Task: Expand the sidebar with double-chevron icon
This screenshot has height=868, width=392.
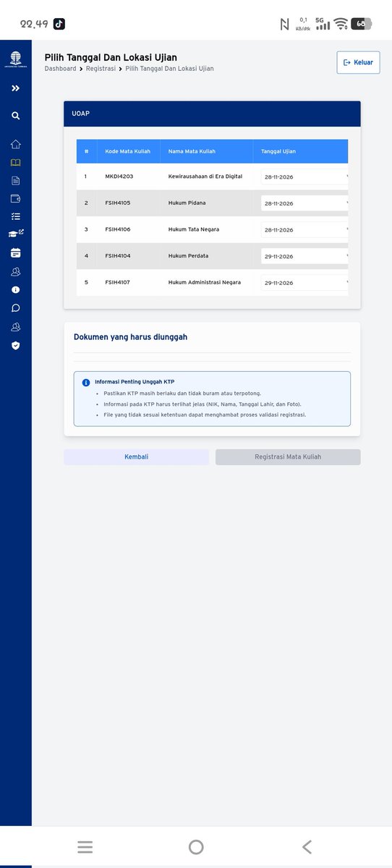Action: (x=16, y=88)
